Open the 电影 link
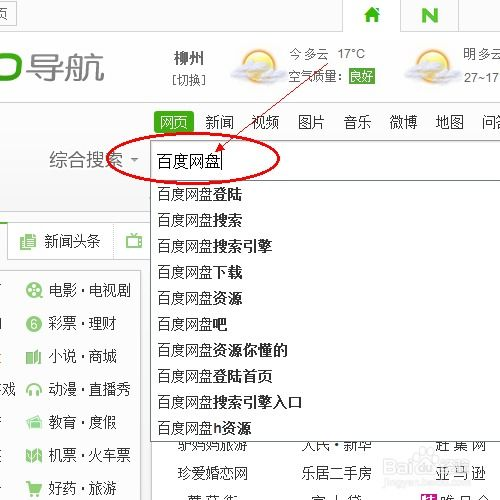This screenshot has width=500, height=500. pos(63,290)
